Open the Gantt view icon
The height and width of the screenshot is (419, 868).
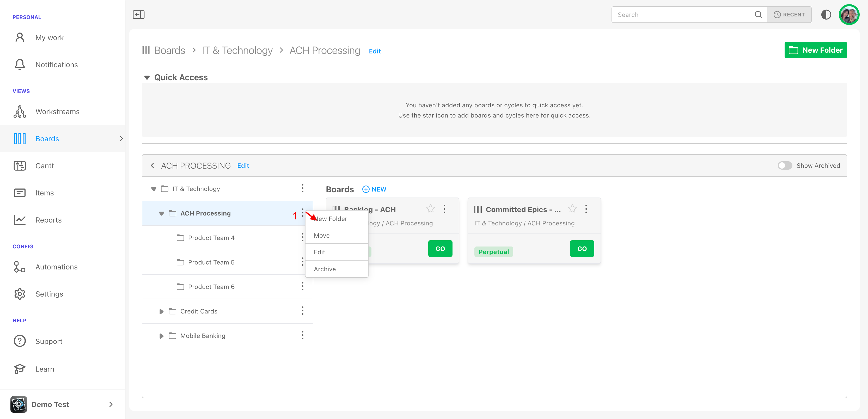point(20,166)
